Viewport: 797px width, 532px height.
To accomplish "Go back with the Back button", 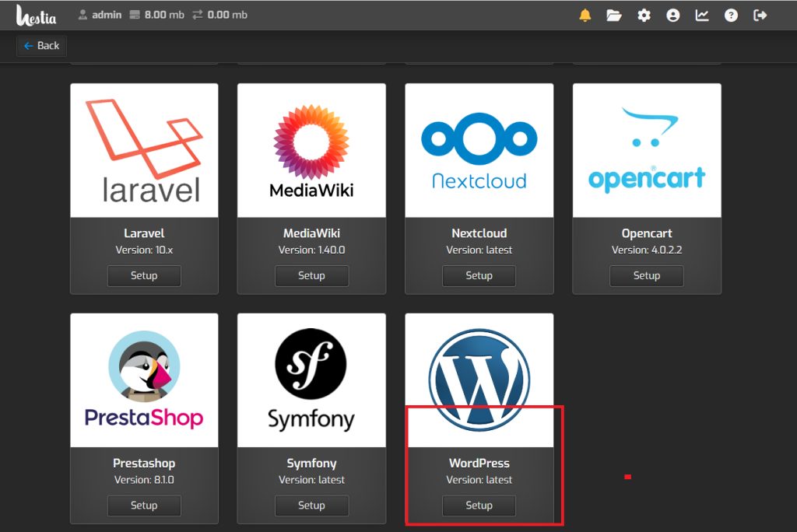I will coord(41,46).
